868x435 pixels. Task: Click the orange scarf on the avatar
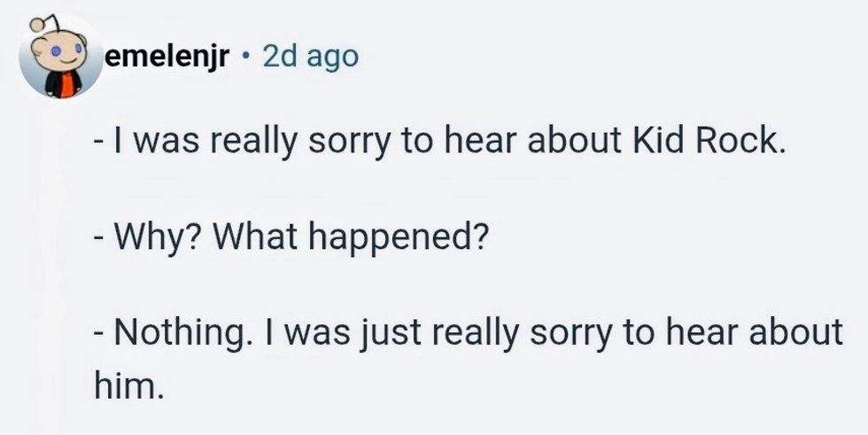(64, 84)
